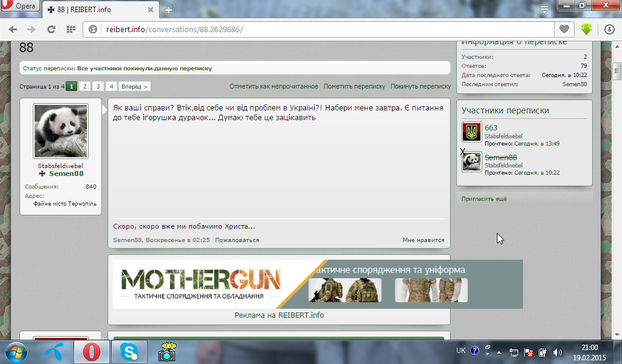Screen dimensions: 622x364
Task: Click 'Пригласить ещё' invite link
Action: [x=484, y=199]
